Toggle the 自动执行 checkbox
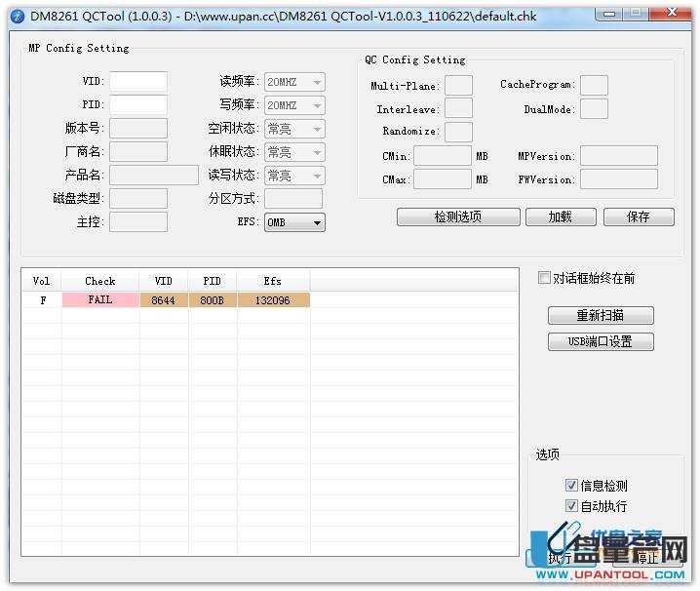700x591 pixels. (x=571, y=505)
